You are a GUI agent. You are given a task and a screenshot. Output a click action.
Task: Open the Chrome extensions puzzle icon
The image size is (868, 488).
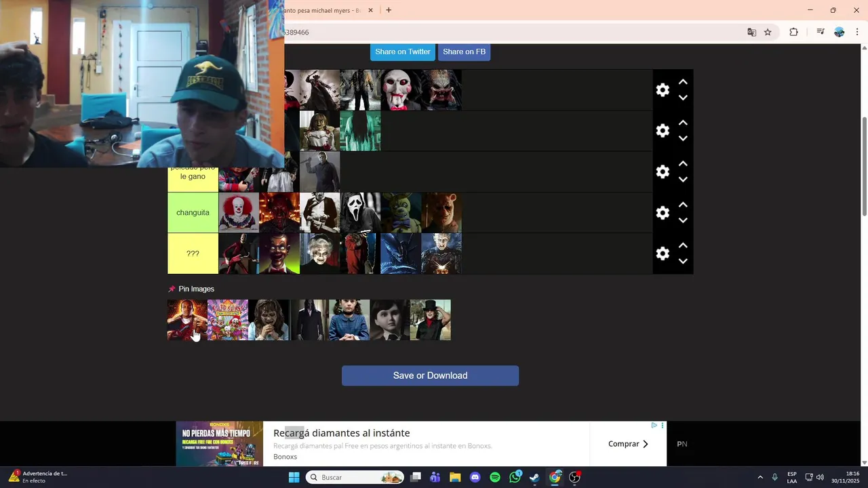click(793, 32)
